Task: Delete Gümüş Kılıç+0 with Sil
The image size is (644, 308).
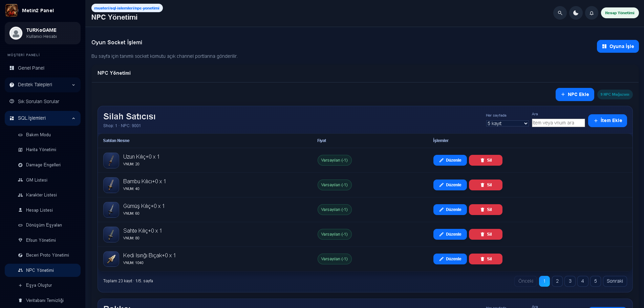Action: [x=486, y=210]
